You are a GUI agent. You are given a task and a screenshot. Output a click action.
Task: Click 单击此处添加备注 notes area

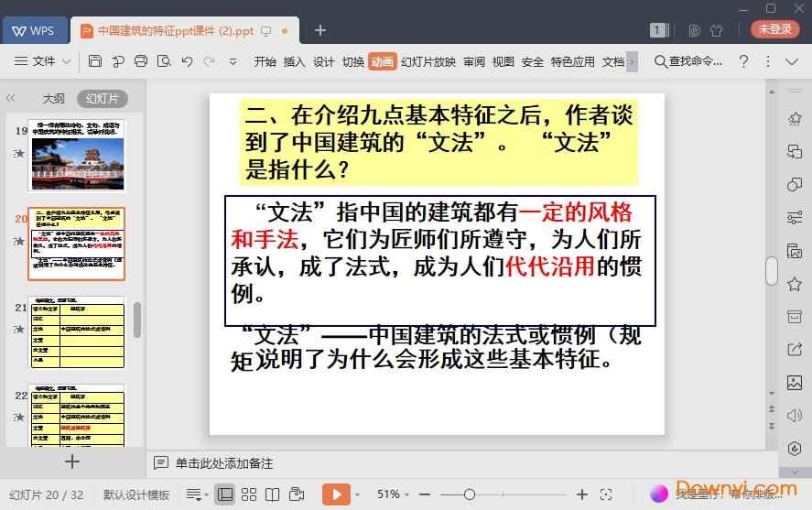click(224, 463)
